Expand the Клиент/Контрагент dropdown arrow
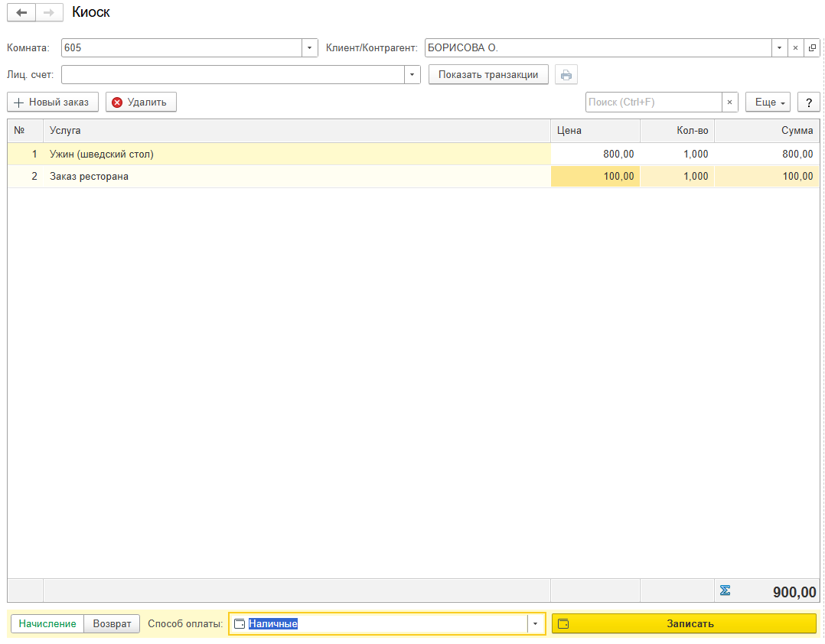825x644 pixels. point(779,48)
